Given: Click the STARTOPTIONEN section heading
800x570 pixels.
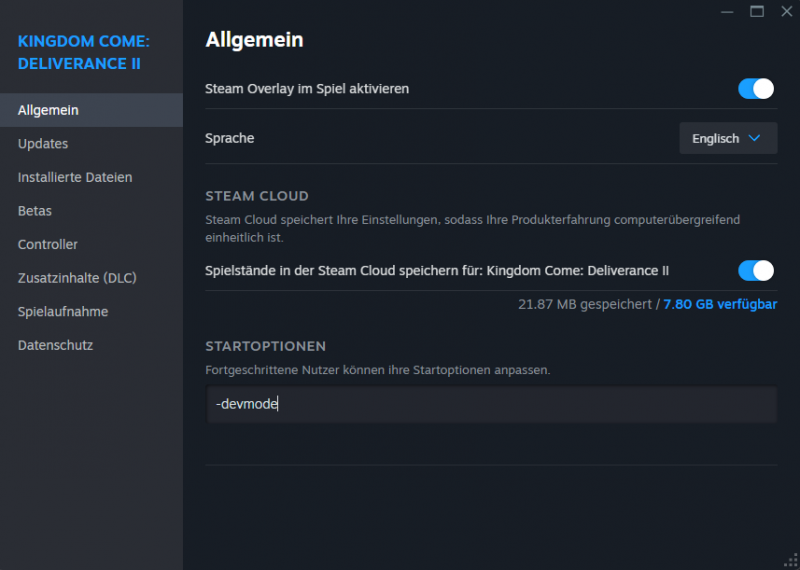Looking at the screenshot, I should pyautogui.click(x=265, y=346).
